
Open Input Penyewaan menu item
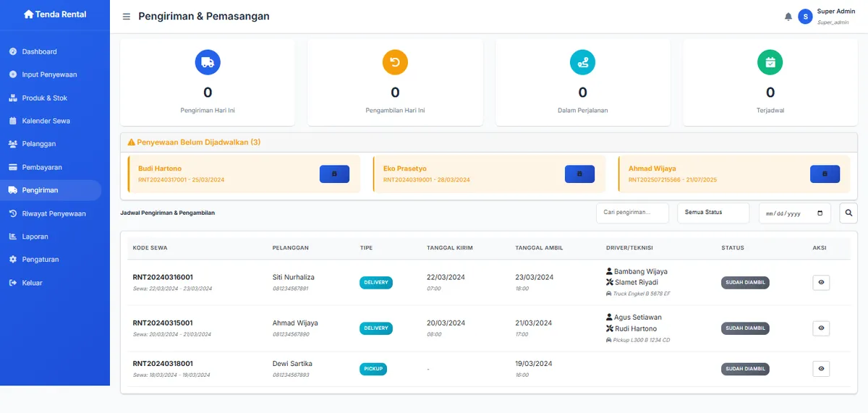pos(51,74)
